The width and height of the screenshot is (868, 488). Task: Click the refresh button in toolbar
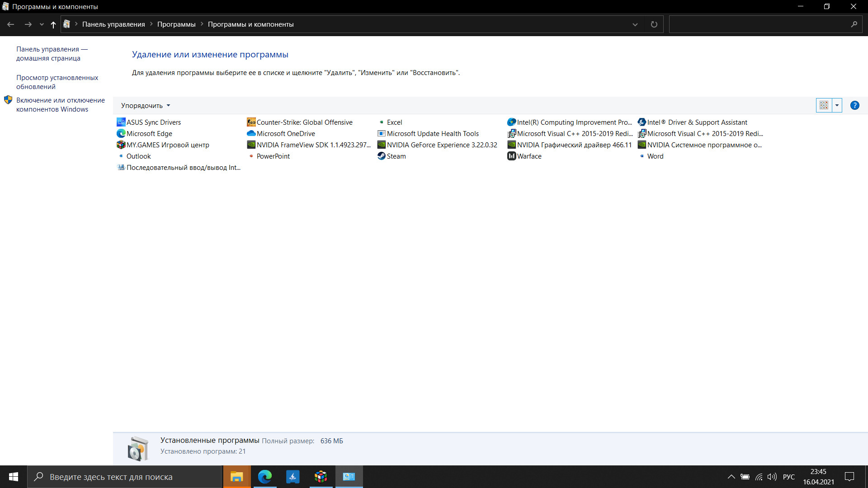pyautogui.click(x=654, y=24)
